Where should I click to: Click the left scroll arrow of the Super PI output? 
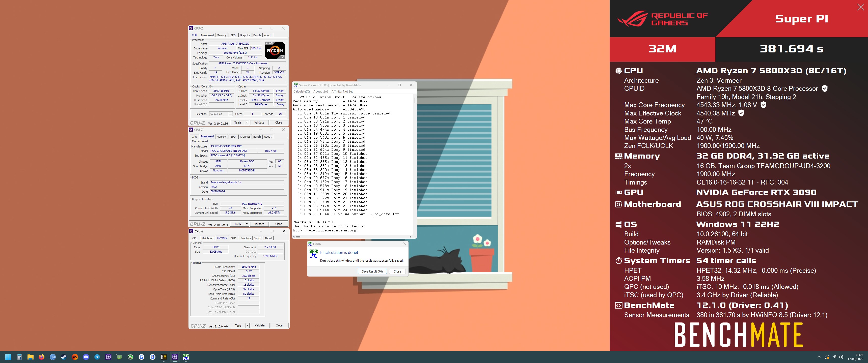(294, 237)
